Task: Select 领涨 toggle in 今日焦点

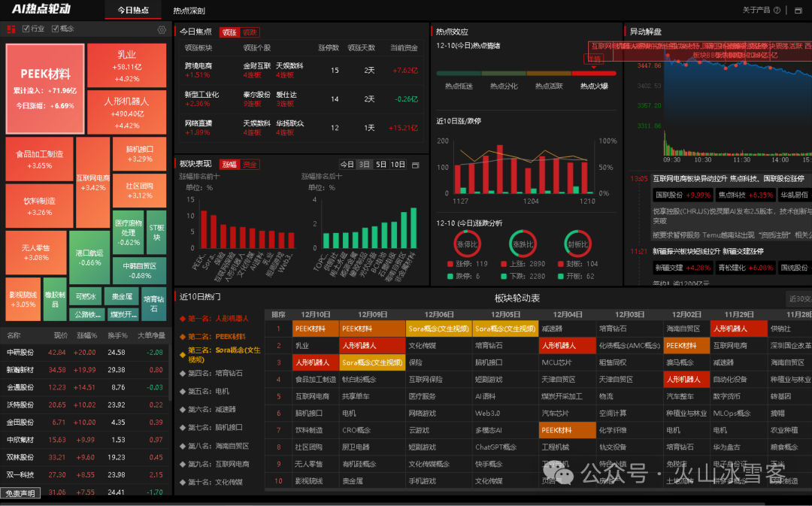Action: (229, 32)
